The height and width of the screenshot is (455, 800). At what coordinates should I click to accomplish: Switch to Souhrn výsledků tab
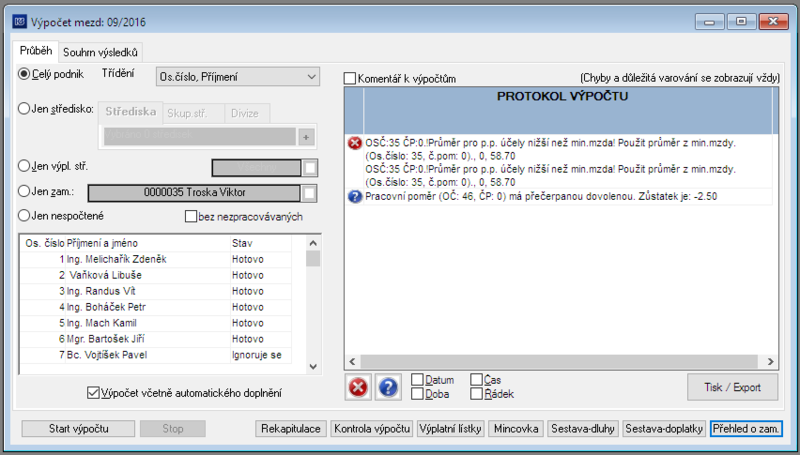click(101, 52)
